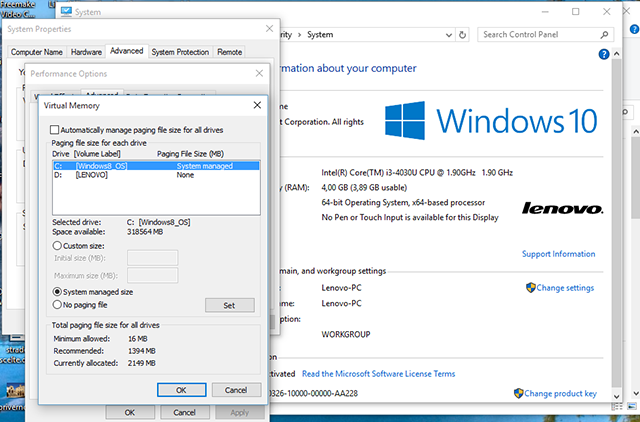Click the Intel Core i3-4030U processor text
Viewport: 640px width, 422px height.
coord(417,172)
